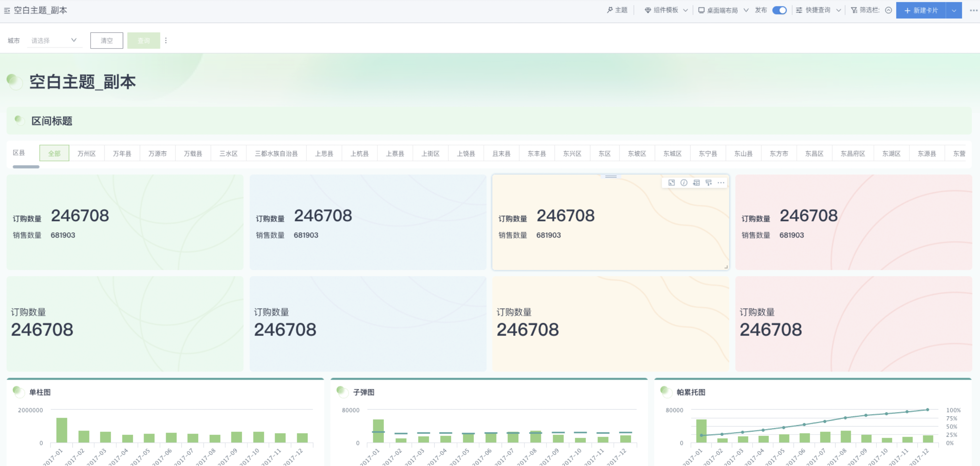Click the 区县 filter label
The image size is (980, 466).
click(x=18, y=153)
